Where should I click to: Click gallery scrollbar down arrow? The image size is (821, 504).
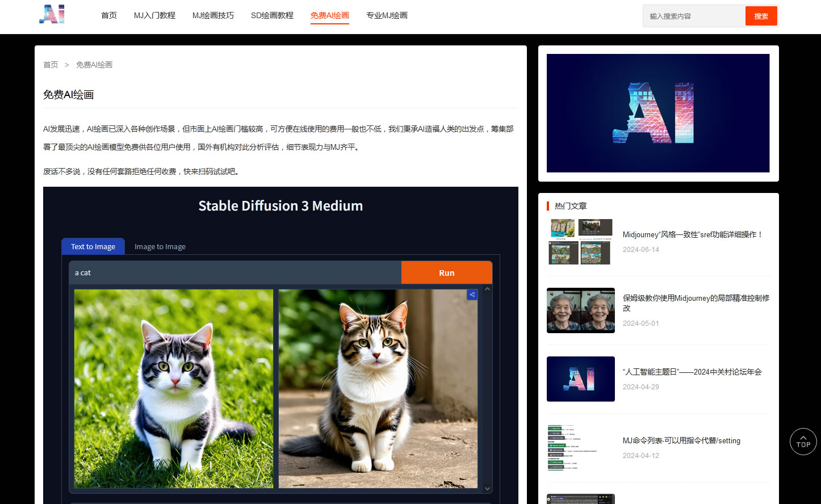click(487, 488)
